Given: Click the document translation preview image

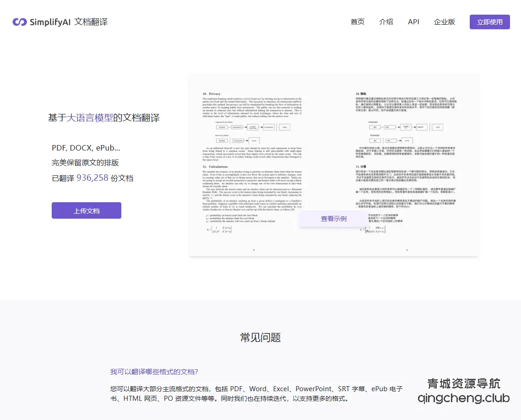Looking at the screenshot, I should coord(333,165).
